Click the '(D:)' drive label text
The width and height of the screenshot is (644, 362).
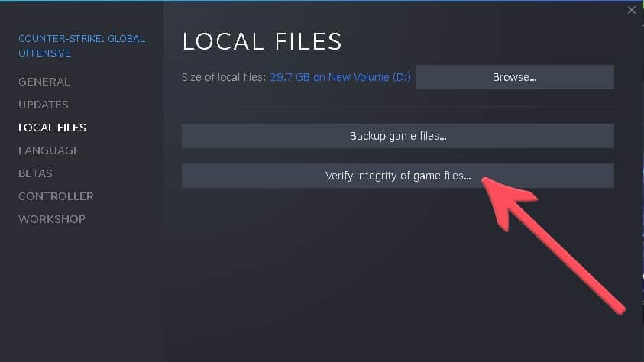[x=401, y=77]
